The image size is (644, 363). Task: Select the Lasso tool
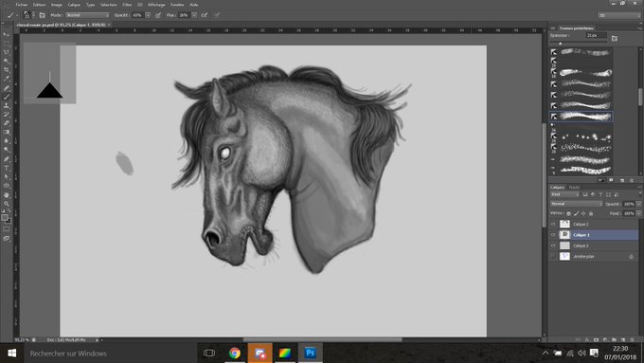(7, 52)
